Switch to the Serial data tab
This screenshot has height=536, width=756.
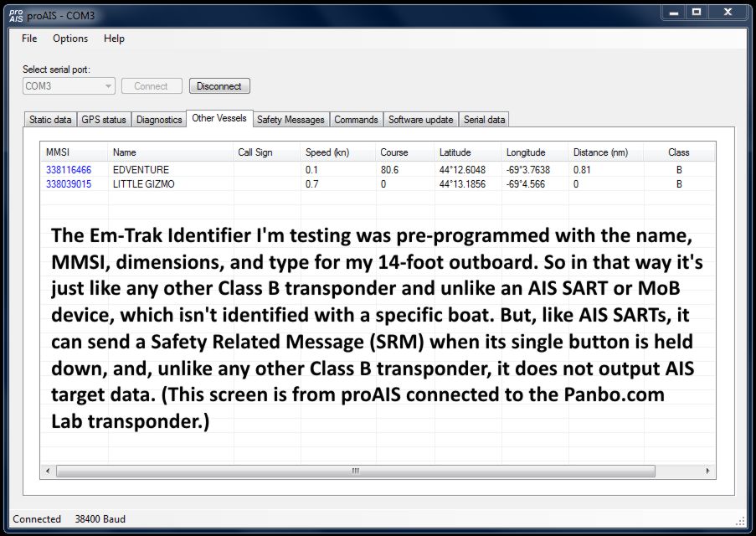coord(484,119)
